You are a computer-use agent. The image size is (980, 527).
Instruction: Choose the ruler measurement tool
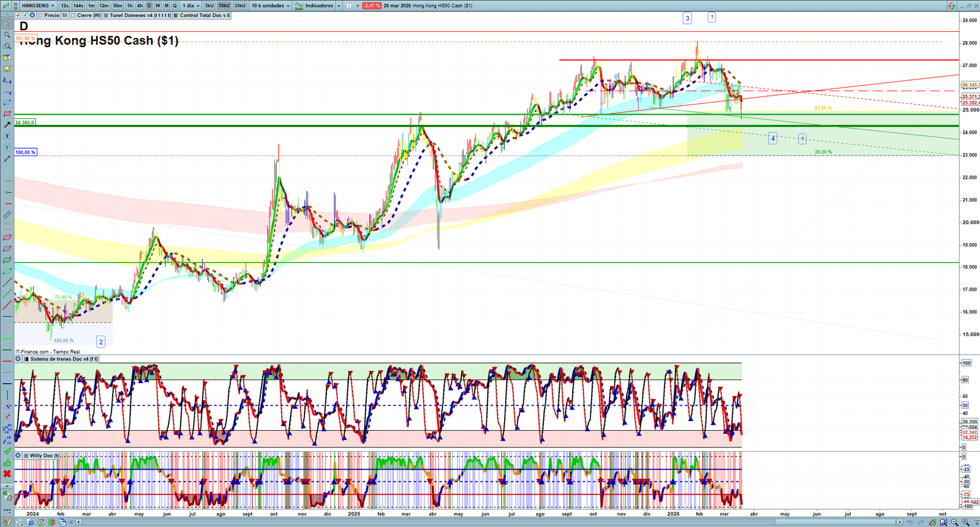coord(7,215)
